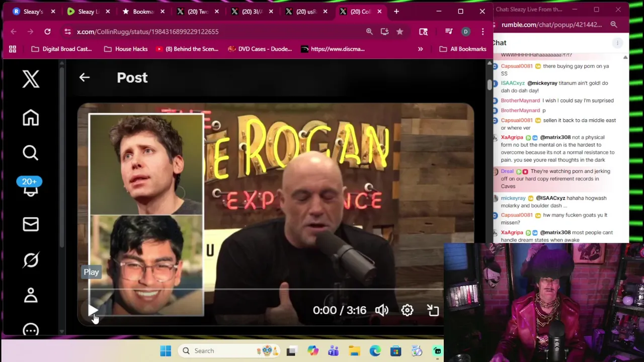Click the video progress bar
Screen dimensions: 644x362
[x=263, y=290]
